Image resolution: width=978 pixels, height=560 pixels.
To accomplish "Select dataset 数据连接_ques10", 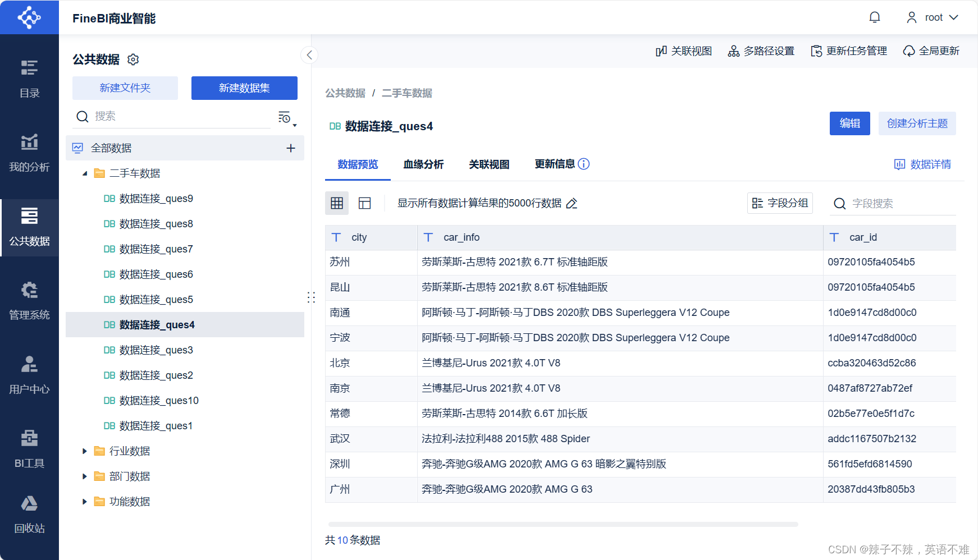I will [x=185, y=401].
